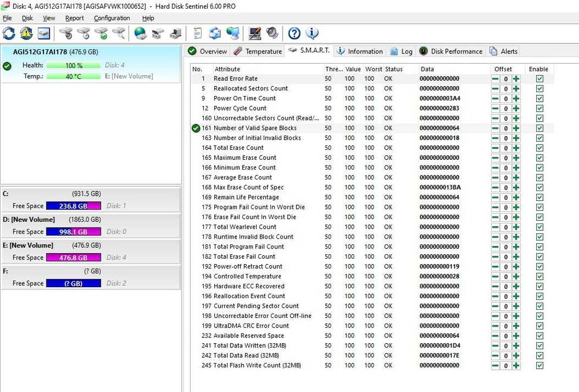This screenshot has width=579, height=392.
Task: Start disk test via stethoscope disk icon
Action: coord(66,33)
